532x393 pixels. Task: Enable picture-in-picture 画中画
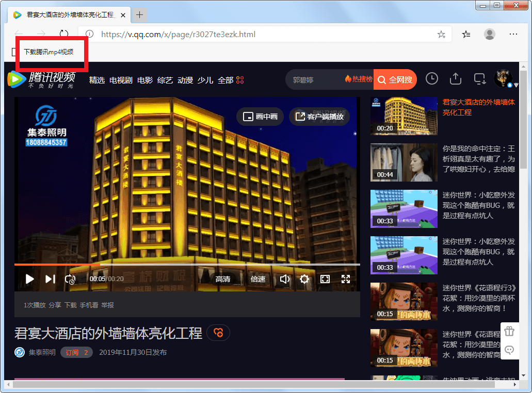[x=260, y=117]
